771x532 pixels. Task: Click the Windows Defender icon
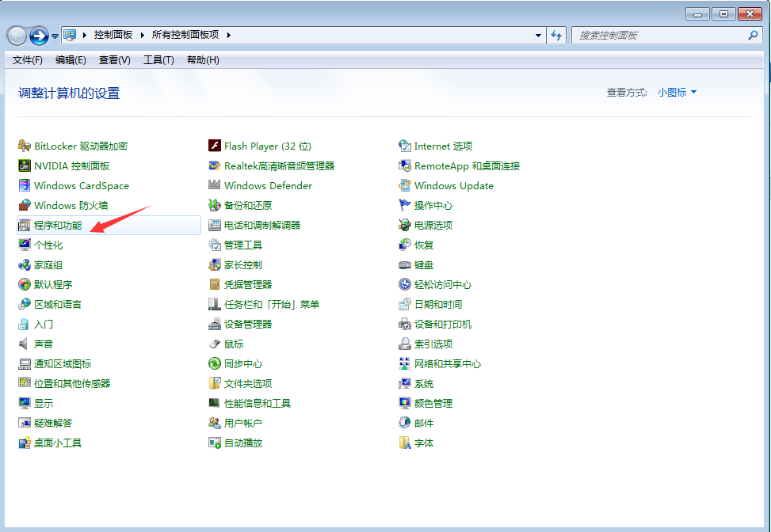point(215,186)
